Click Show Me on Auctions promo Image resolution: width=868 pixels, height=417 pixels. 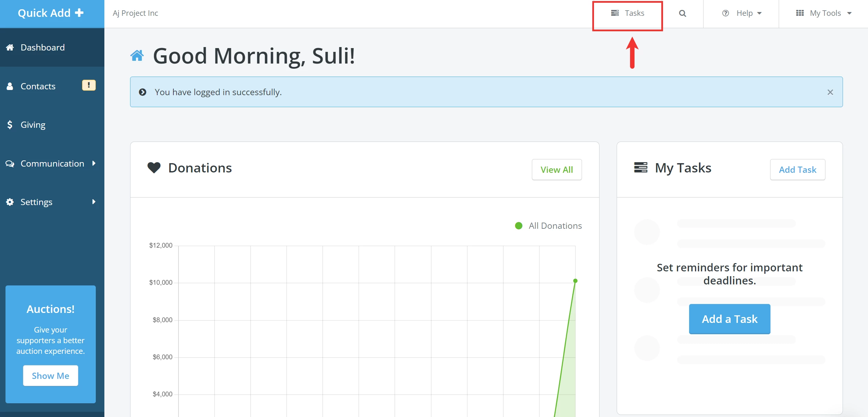coord(50,376)
